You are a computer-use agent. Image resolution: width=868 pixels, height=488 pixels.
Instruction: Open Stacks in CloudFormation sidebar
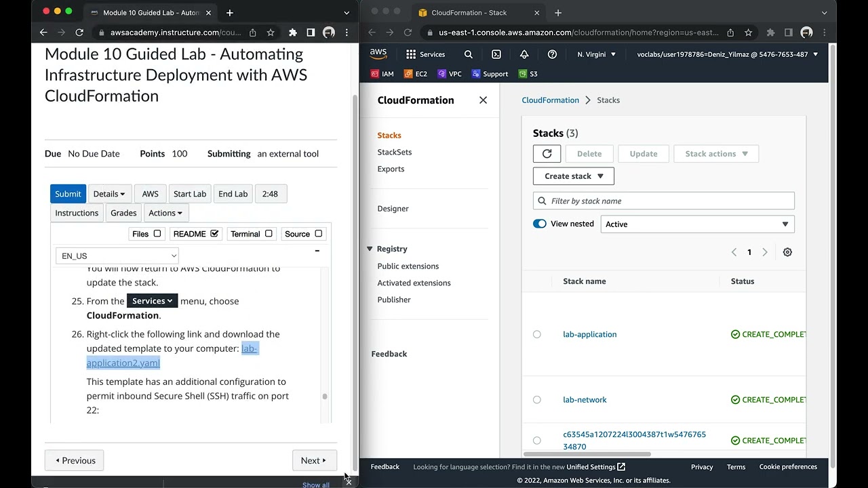[x=389, y=136]
